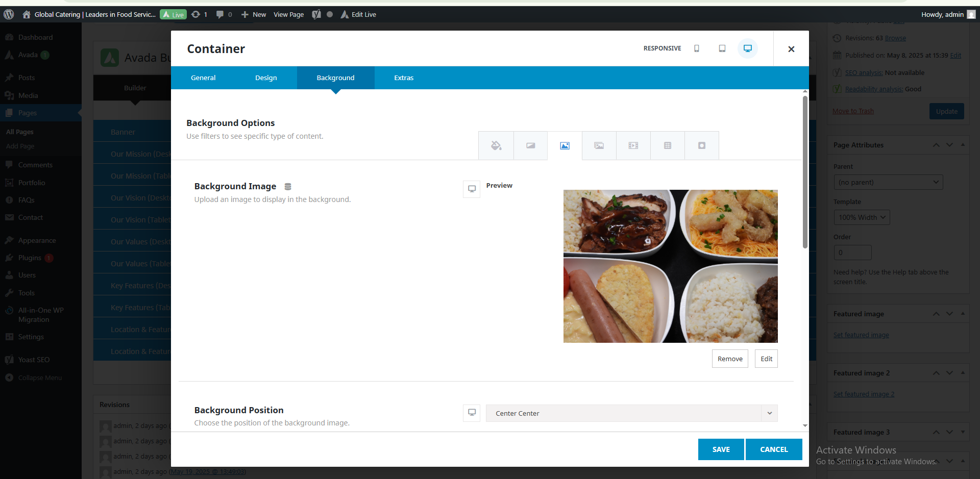Click the food background image preview

coord(670,266)
